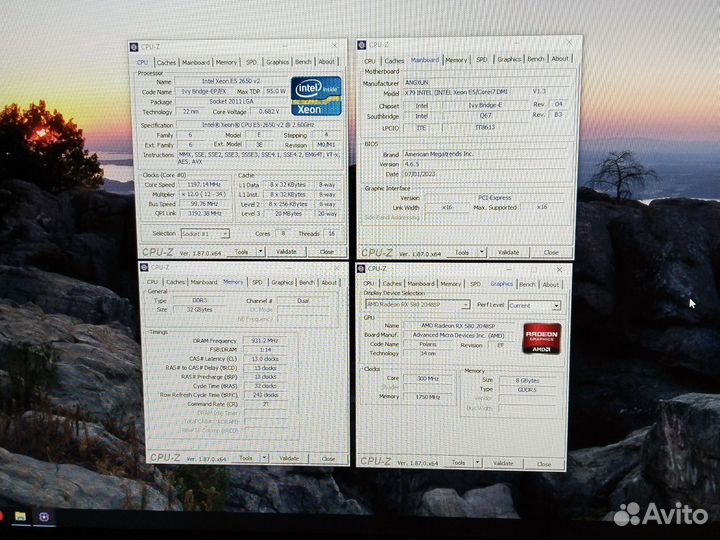Click the '20 MBytes' Level 3 cache value
720x540 pixels.
[x=288, y=214]
